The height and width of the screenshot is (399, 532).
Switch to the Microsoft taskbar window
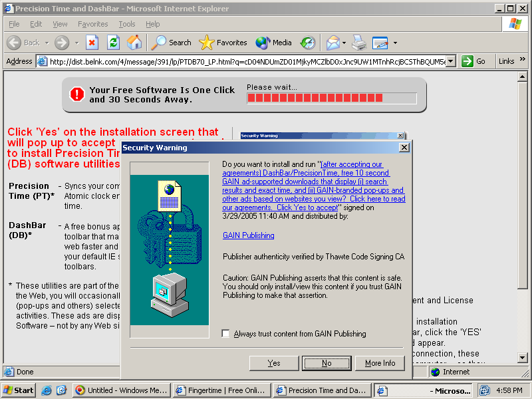424,390
